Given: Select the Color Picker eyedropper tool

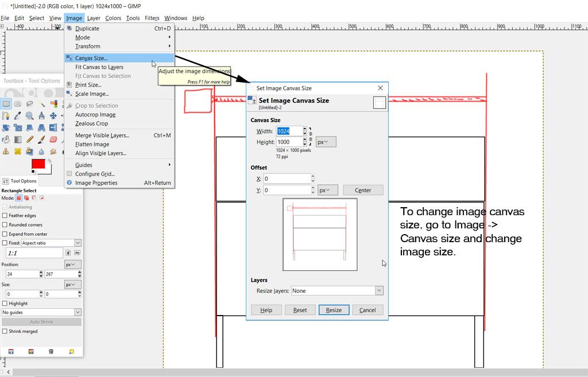Looking at the screenshot, I should point(18,116).
